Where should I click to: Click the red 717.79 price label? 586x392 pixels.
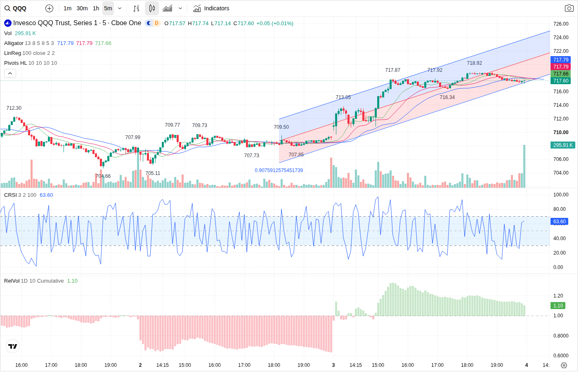tap(560, 67)
